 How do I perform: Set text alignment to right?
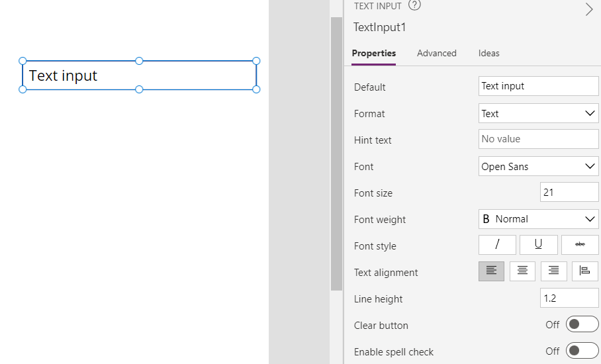pos(553,271)
